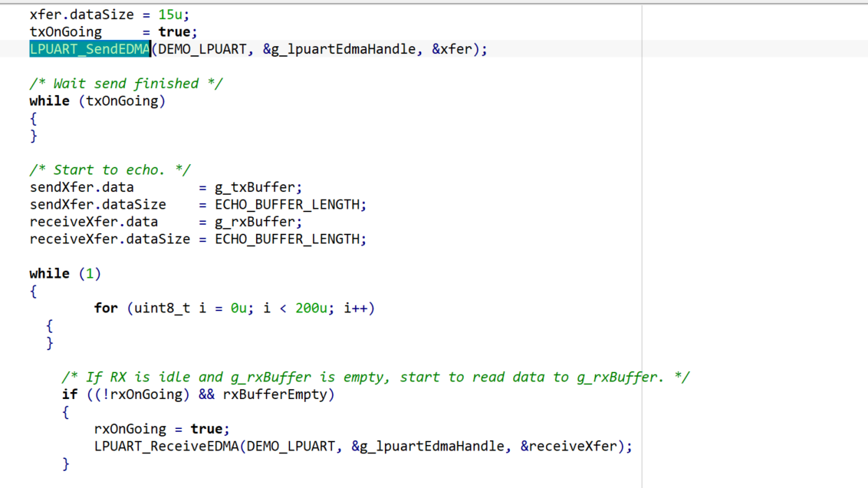Click the 'true' keyword after txOnGoing
The height and width of the screenshot is (488, 868).
point(174,32)
